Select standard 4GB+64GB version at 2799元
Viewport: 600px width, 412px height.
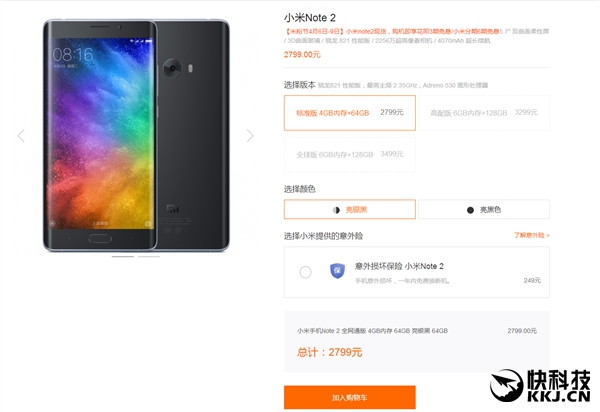pyautogui.click(x=350, y=113)
